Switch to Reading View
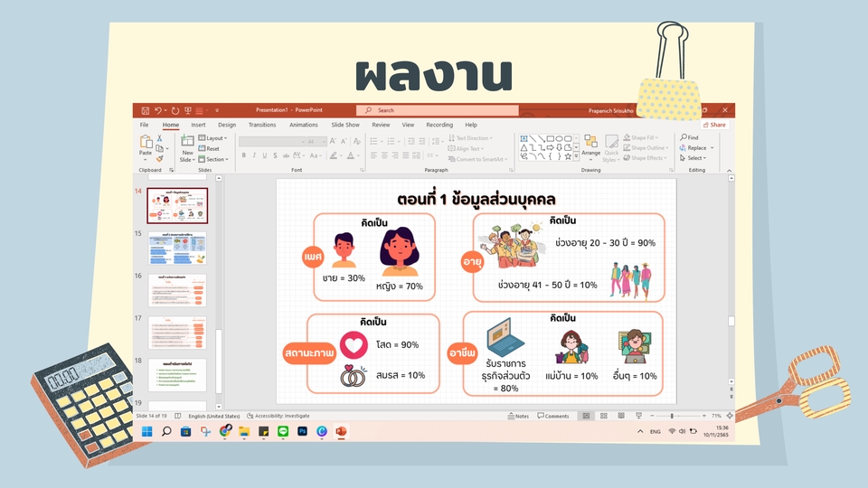868x488 pixels. click(x=621, y=416)
